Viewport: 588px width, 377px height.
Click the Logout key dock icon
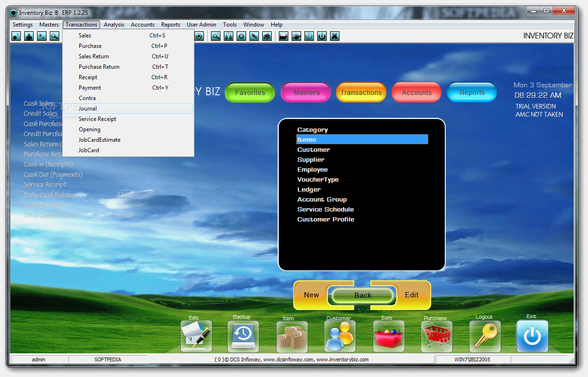tap(485, 336)
